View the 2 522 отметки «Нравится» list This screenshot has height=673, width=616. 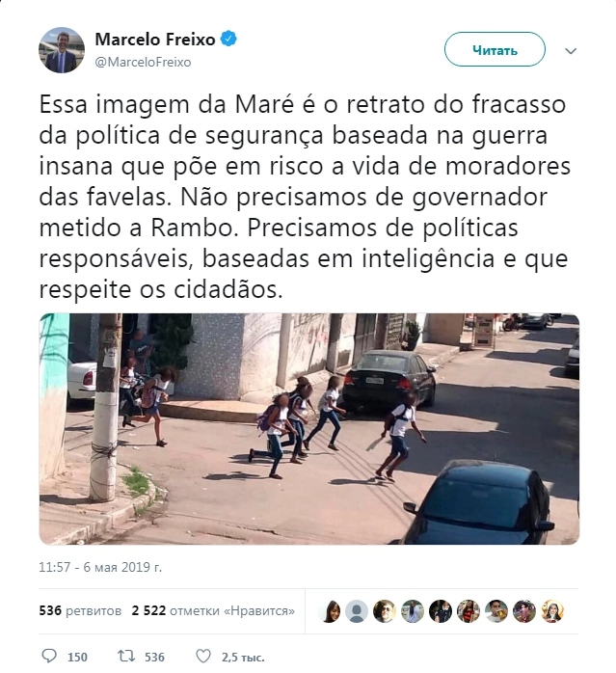tap(213, 610)
